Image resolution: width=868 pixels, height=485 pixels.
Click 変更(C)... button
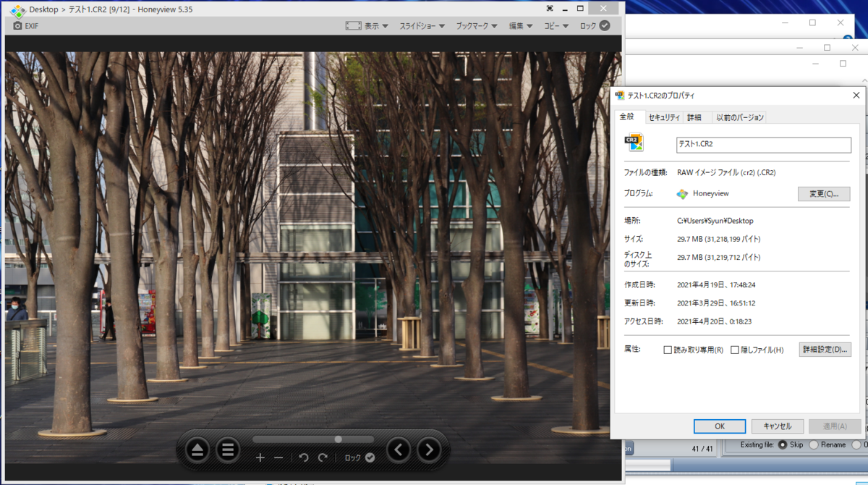pyautogui.click(x=824, y=193)
